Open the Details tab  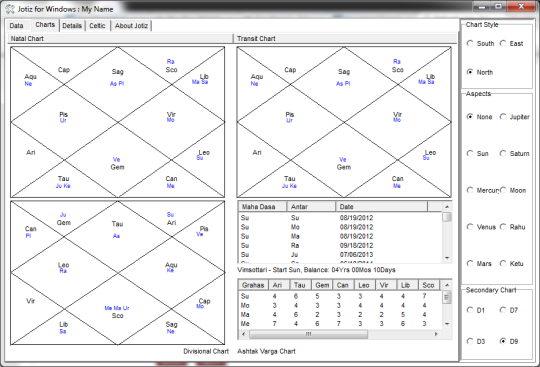click(72, 26)
